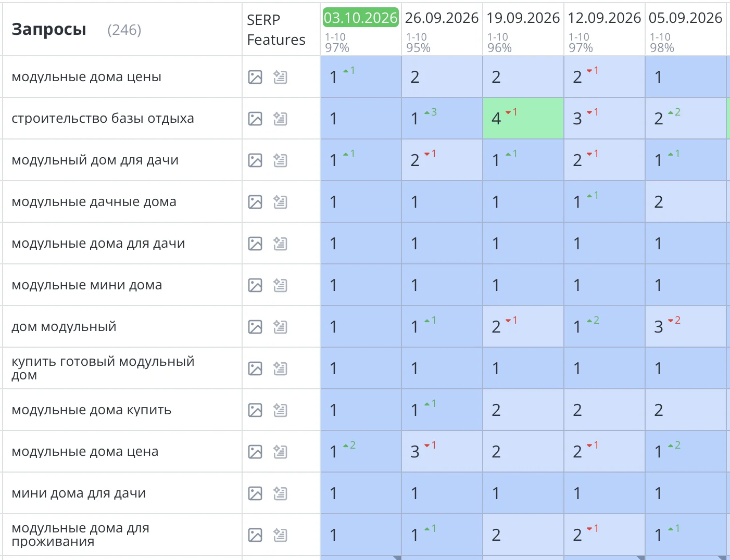The height and width of the screenshot is (560, 730).
Task: Click image icon for модульные дома для проживания
Action: tap(255, 535)
